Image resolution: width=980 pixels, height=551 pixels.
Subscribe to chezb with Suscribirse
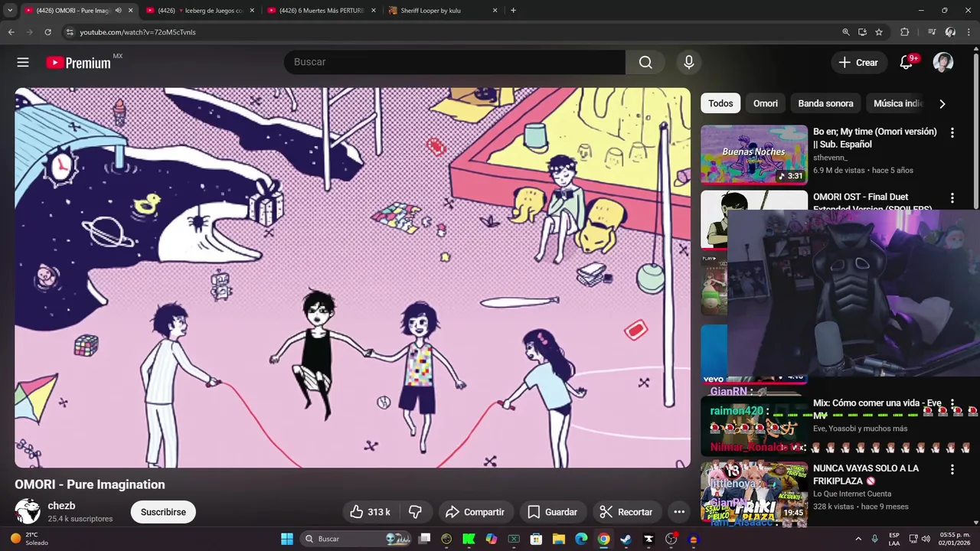coord(163,512)
